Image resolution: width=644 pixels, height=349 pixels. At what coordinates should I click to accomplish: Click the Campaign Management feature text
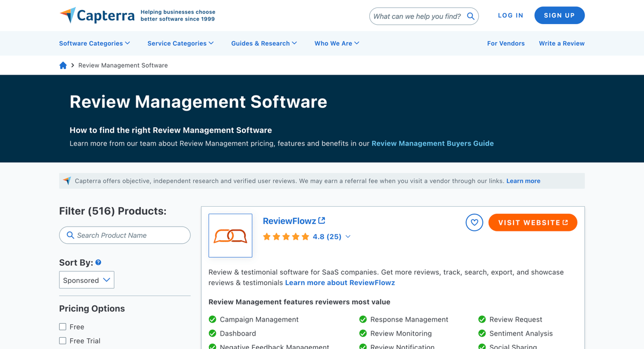point(259,319)
